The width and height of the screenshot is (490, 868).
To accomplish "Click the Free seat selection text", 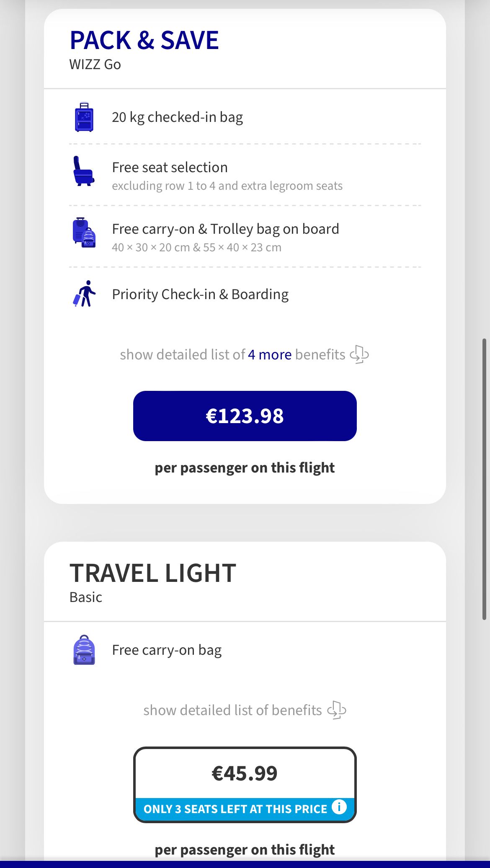I will [170, 168].
